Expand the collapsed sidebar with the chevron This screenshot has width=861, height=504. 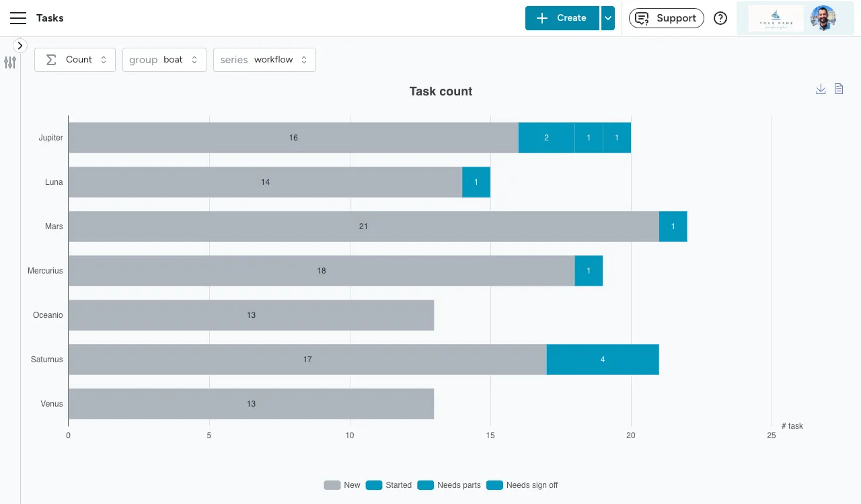tap(20, 45)
